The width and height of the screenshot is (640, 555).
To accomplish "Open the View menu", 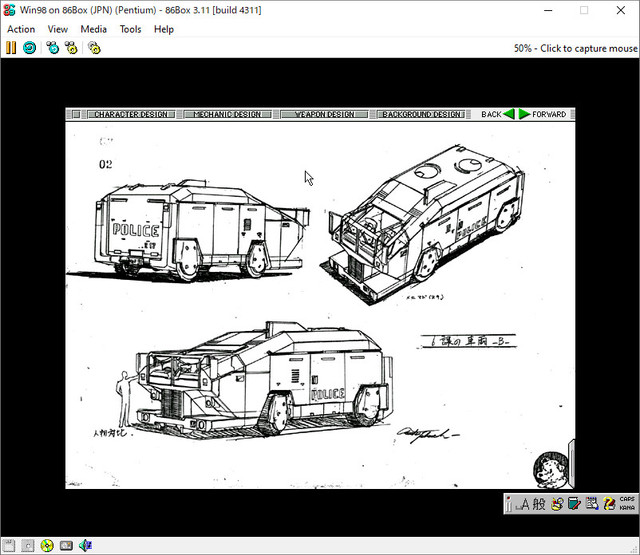I will point(58,29).
